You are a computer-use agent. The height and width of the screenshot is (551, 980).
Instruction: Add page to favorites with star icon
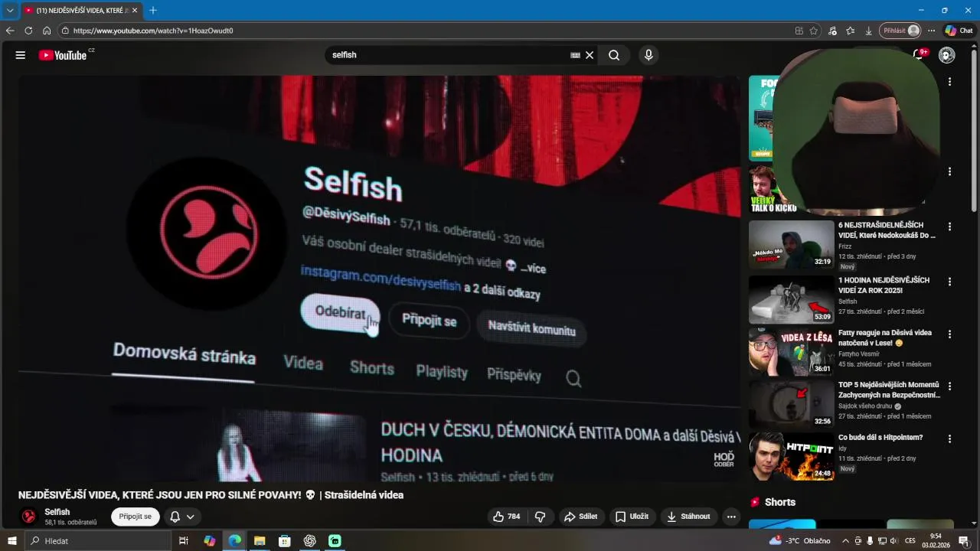tap(814, 31)
